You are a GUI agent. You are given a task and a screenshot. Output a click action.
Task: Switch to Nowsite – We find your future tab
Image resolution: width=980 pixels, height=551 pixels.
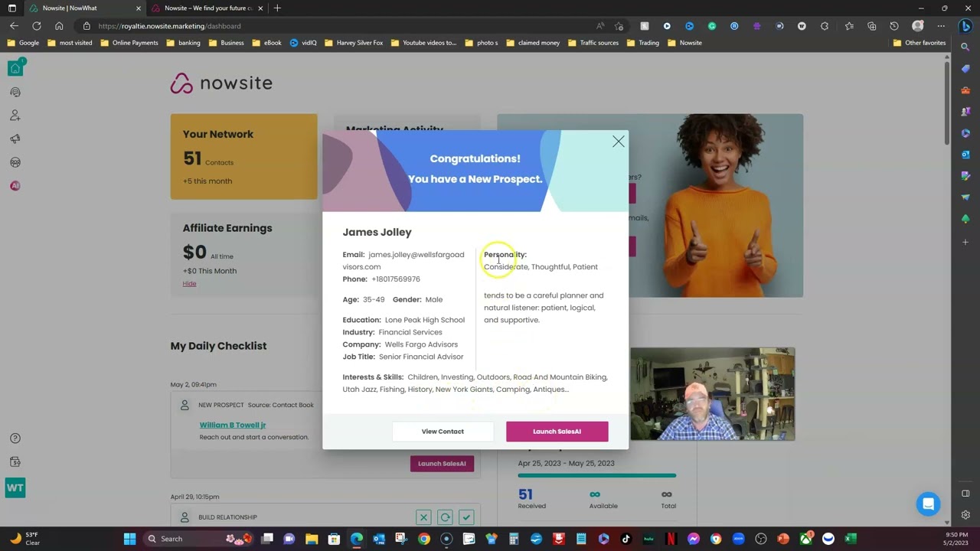click(x=207, y=8)
